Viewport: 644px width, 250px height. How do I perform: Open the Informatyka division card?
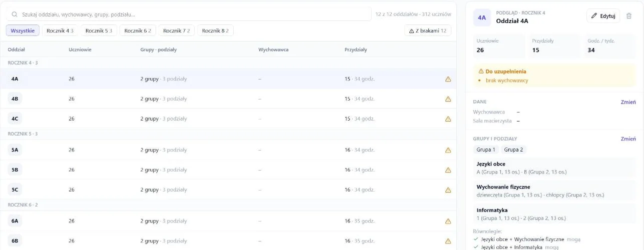[554, 214]
